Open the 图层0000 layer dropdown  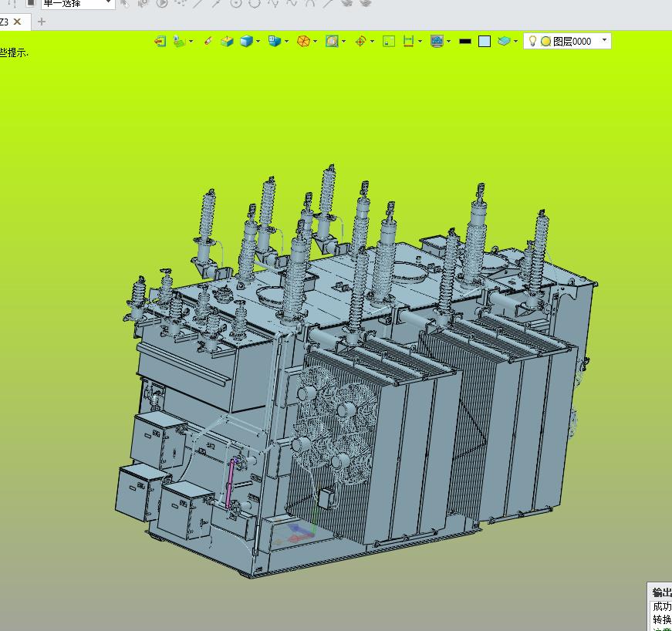click(604, 40)
